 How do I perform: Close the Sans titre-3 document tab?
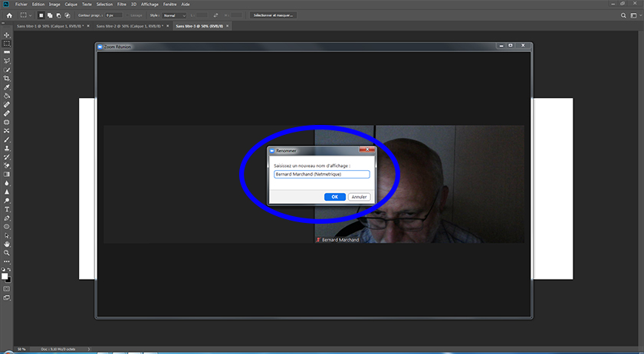[x=227, y=26]
